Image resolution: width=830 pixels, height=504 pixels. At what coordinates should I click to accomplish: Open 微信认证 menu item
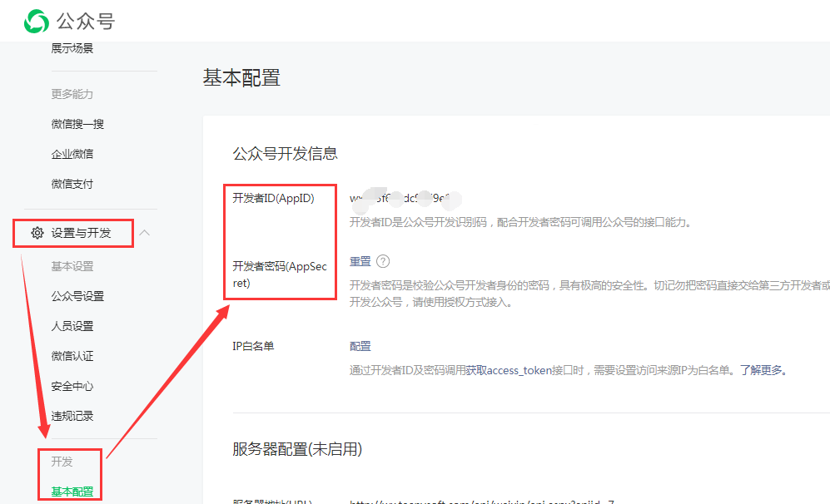[72, 356]
